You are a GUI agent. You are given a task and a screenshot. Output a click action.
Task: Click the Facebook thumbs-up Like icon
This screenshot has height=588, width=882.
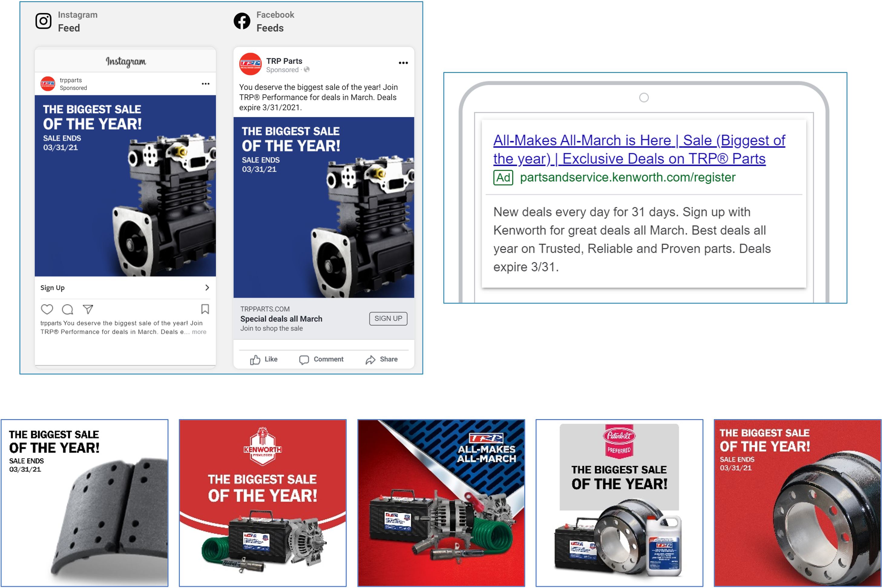[x=255, y=360]
